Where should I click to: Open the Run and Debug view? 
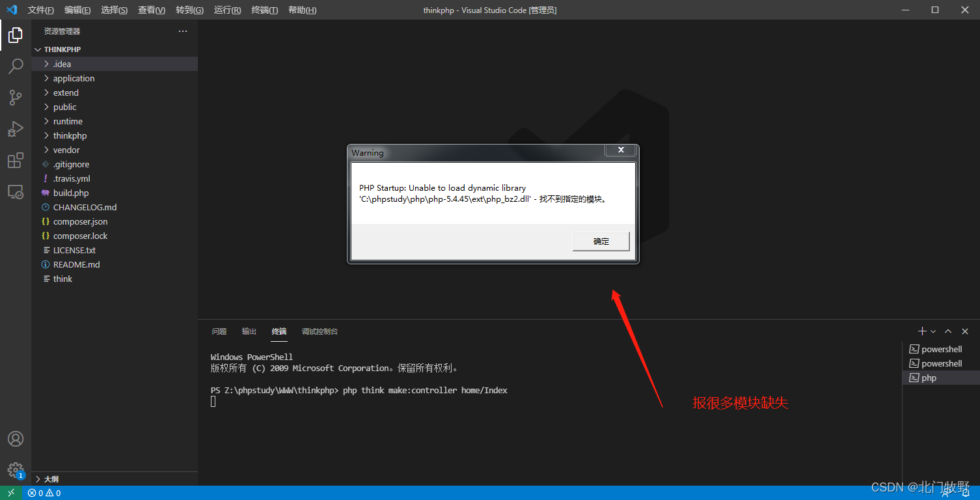(16, 128)
